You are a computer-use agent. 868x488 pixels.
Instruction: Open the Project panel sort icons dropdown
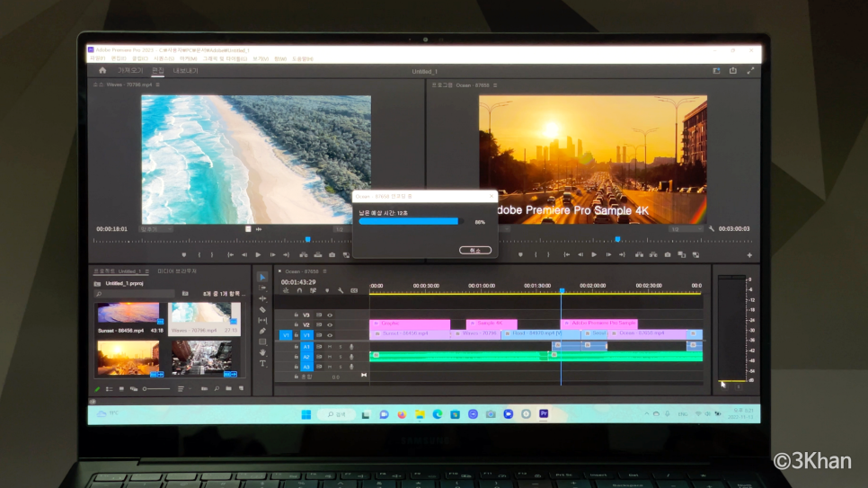[x=182, y=389]
